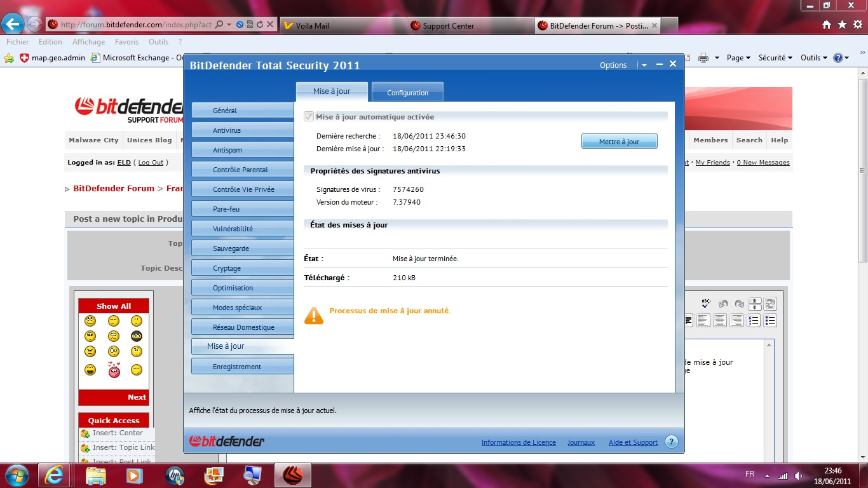The width and height of the screenshot is (868, 488).
Task: Toggle Mise à jour automatique activée checkbox
Action: [309, 117]
